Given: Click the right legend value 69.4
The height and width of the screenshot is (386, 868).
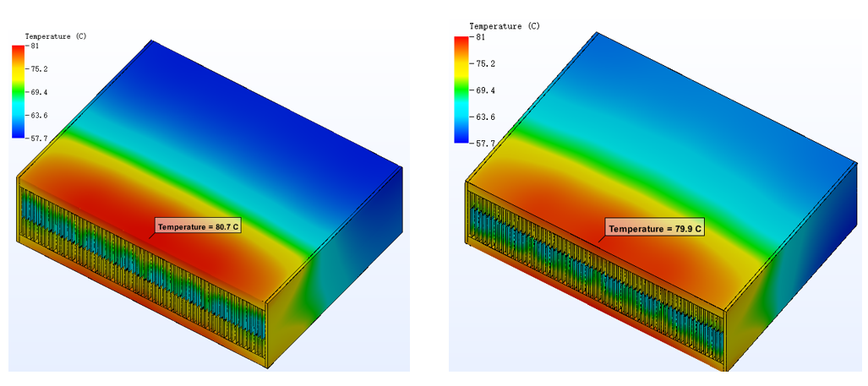Looking at the screenshot, I should coord(484,90).
